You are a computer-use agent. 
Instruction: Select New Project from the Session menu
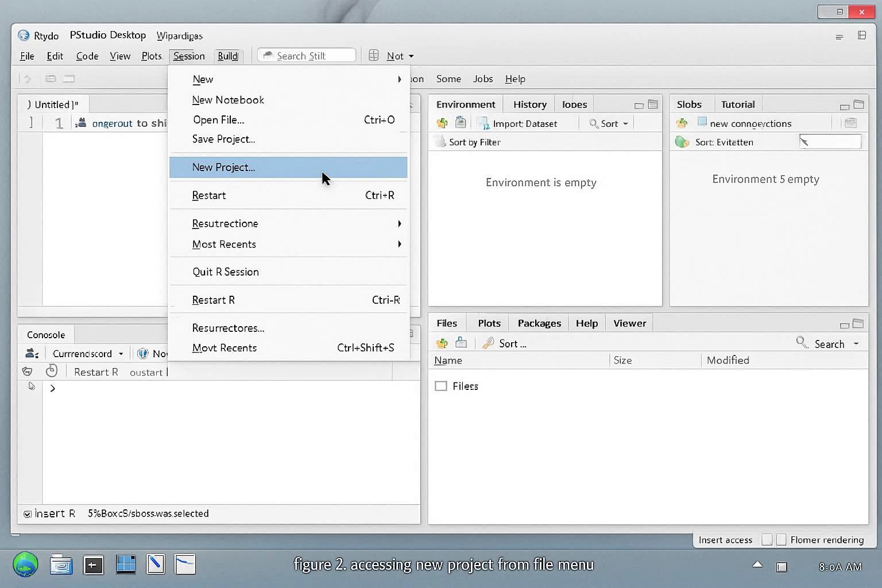[x=223, y=167]
